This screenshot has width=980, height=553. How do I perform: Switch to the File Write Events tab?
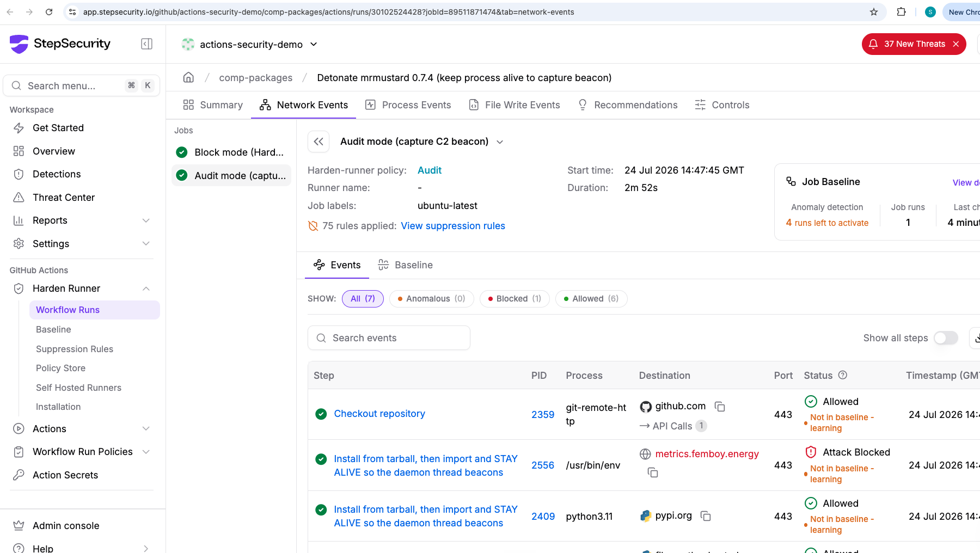tap(514, 105)
